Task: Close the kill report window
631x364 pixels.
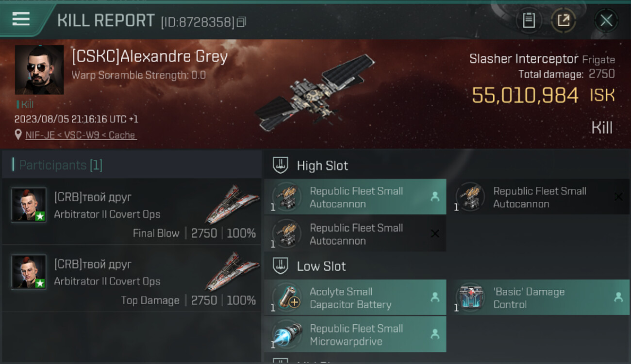Action: [606, 20]
